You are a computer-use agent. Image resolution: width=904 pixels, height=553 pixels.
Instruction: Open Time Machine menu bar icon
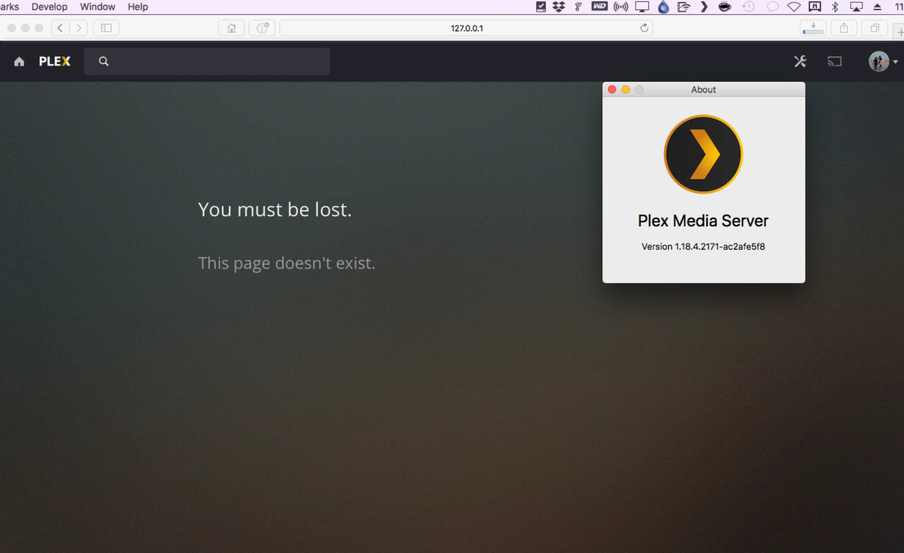pyautogui.click(x=748, y=7)
